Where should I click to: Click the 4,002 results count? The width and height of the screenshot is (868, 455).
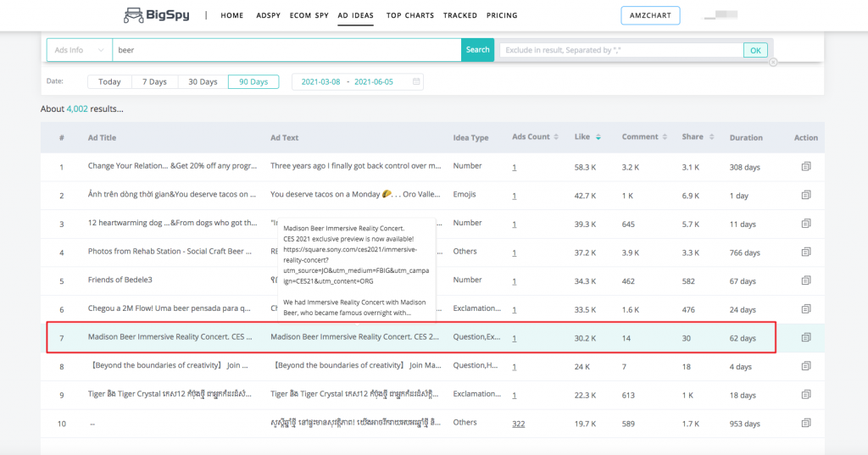(x=77, y=109)
